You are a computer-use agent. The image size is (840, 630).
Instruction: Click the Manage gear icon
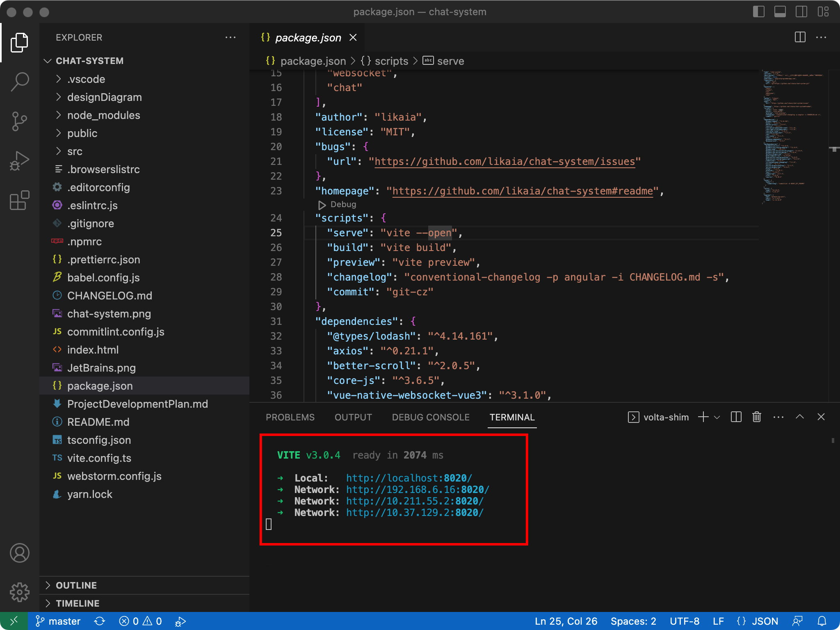click(19, 592)
